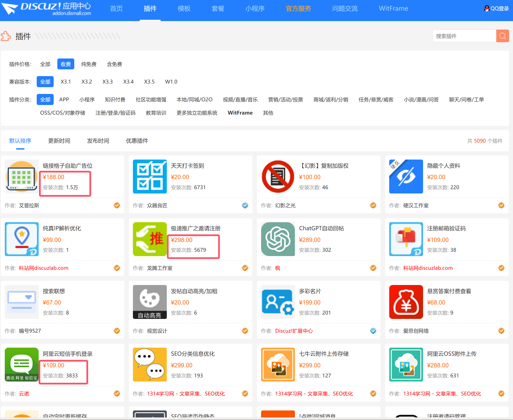Open the 科站网discuzlab.com author link
Screen dimensions: 513x420
point(43,268)
